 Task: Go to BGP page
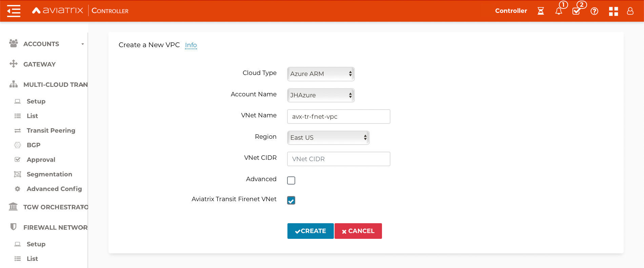(x=34, y=145)
